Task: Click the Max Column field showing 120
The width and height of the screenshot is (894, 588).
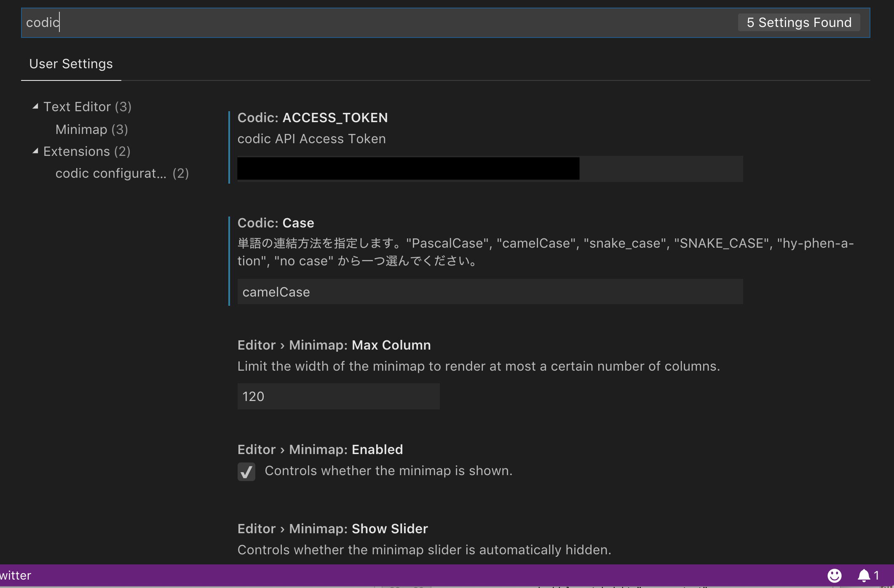Action: coord(338,396)
